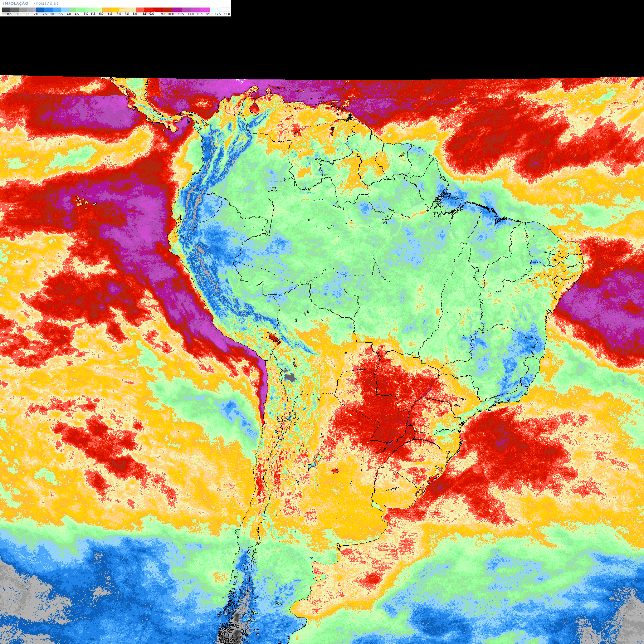
Task: Click the INSOLAÇÃO legend title
Action: pyautogui.click(x=16, y=3)
